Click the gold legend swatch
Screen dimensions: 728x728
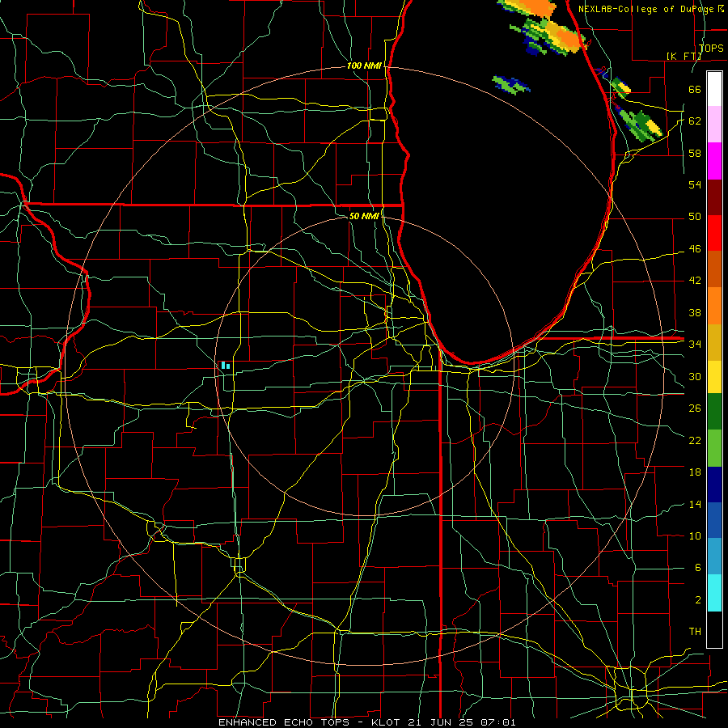[714, 342]
